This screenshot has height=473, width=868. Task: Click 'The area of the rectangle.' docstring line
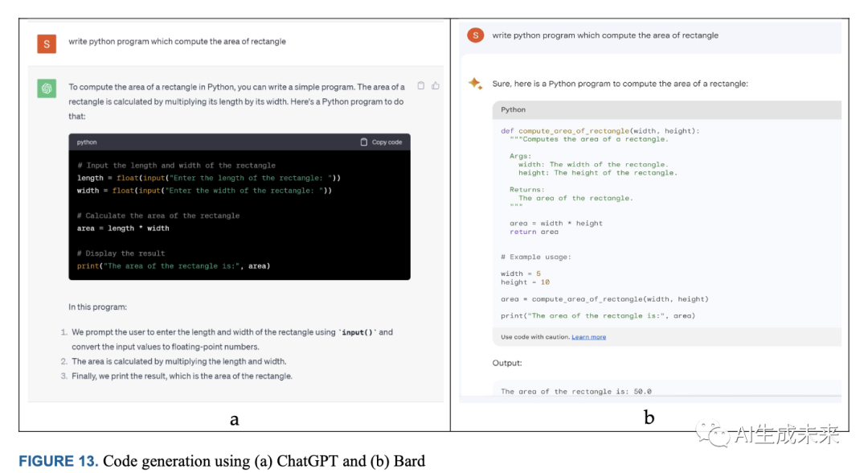tap(575, 198)
